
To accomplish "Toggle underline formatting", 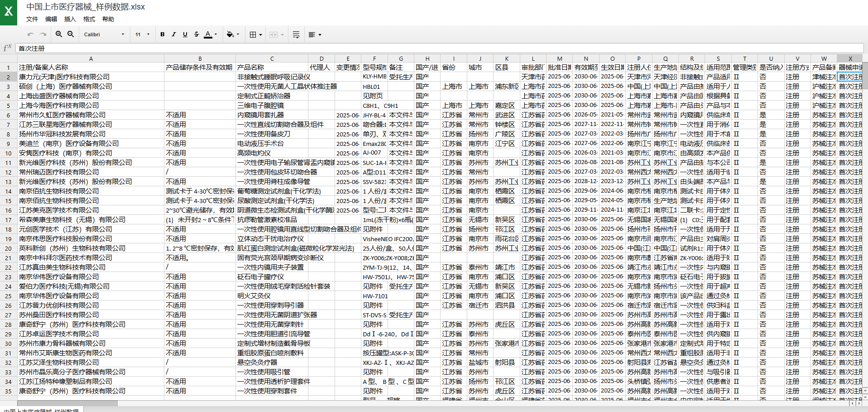I will pos(185,34).
